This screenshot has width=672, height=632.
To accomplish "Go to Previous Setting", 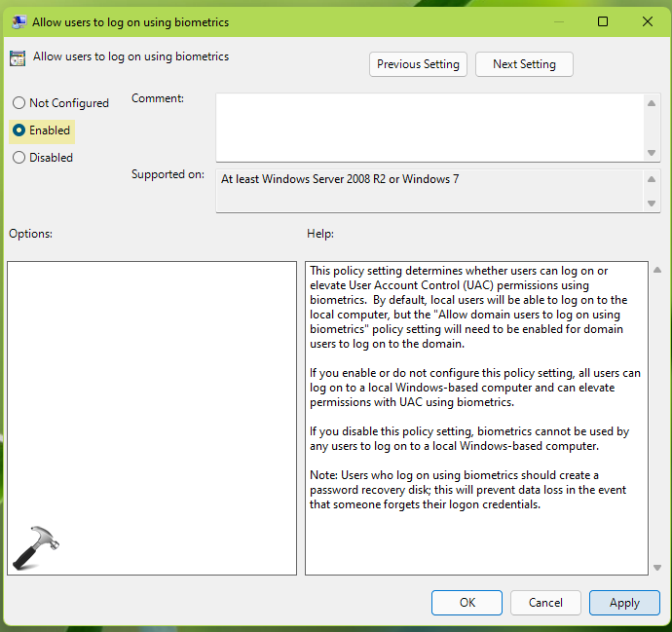I will (418, 64).
